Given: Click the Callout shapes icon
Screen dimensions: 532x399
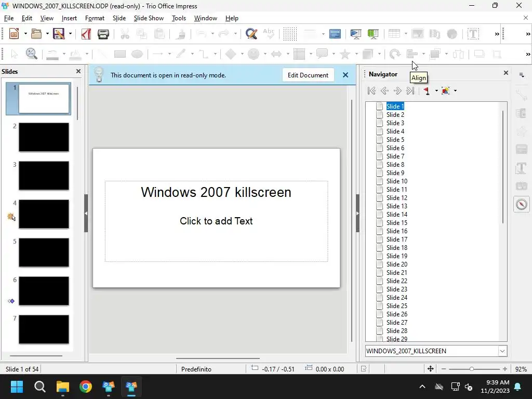Looking at the screenshot, I should [x=322, y=54].
